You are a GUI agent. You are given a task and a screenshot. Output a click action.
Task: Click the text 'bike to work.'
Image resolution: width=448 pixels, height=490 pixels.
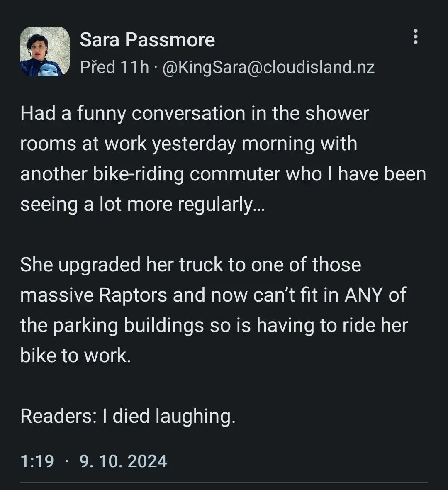pos(75,356)
